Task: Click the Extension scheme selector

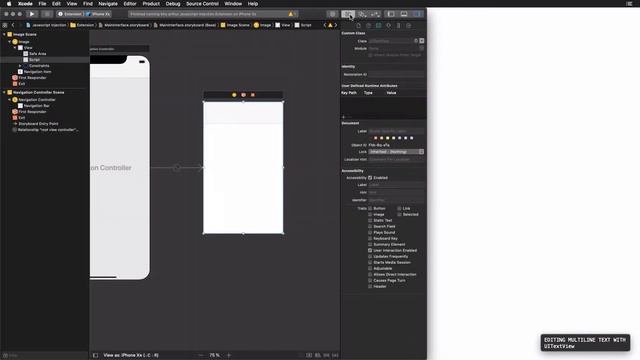Action: tap(70, 14)
